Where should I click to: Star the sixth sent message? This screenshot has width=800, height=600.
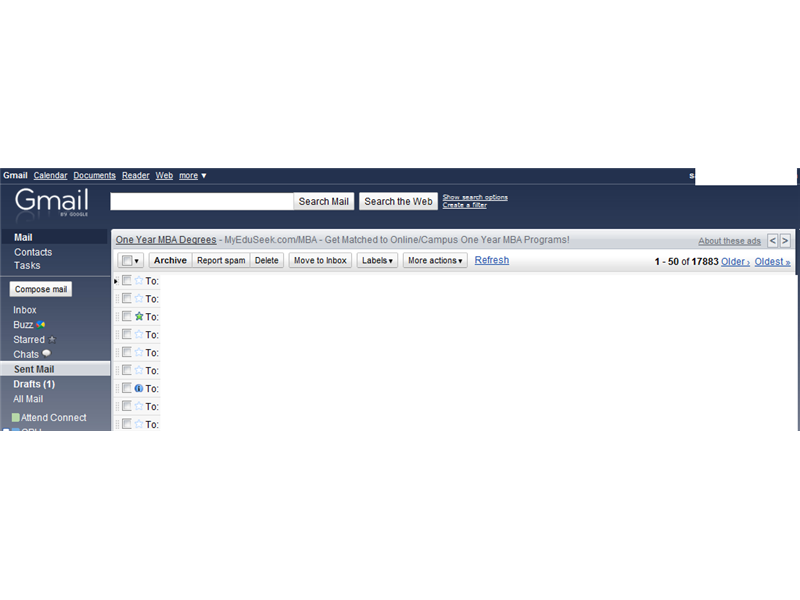pos(139,370)
